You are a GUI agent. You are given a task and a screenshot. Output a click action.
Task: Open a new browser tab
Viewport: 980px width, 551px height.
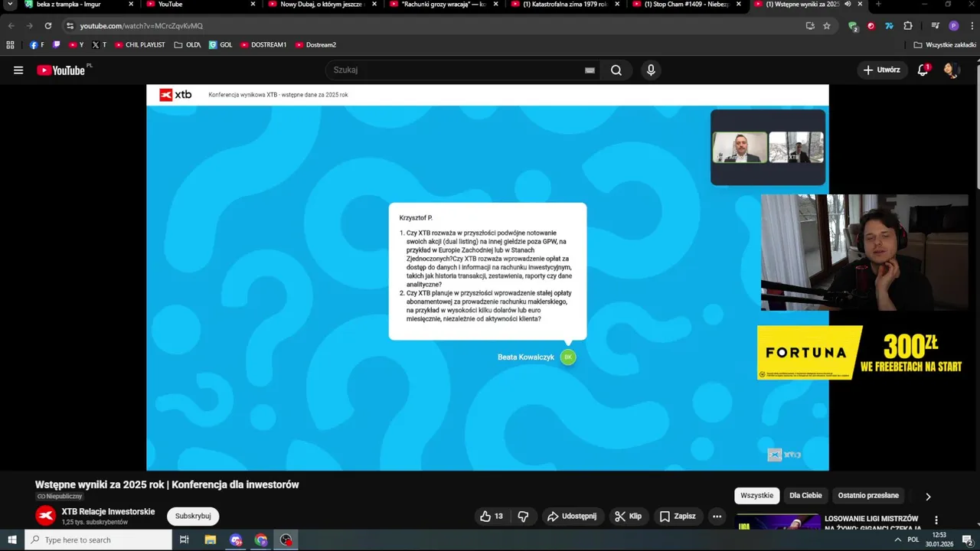coord(877,4)
